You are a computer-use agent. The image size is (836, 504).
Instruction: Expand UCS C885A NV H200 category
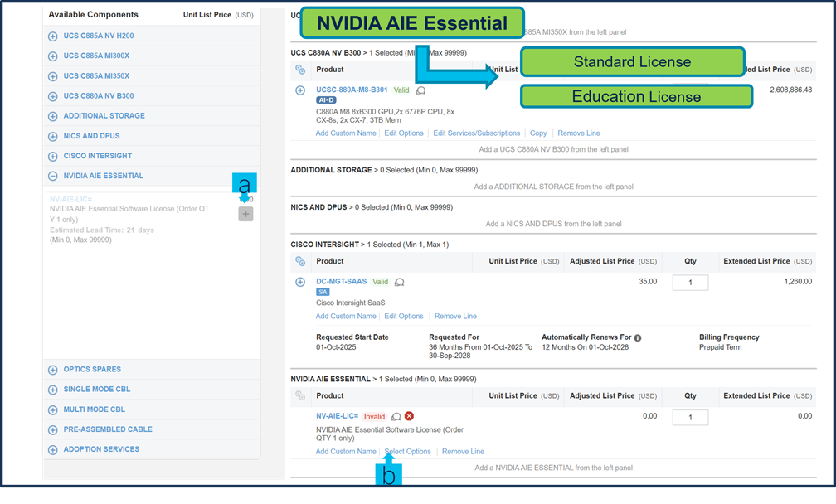(53, 36)
